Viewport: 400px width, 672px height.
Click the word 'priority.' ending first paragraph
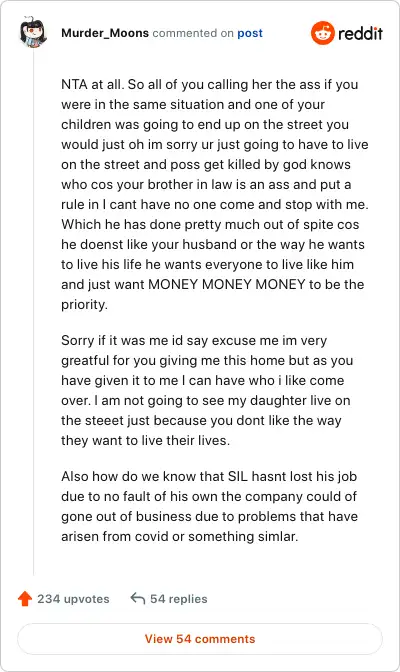point(84,304)
